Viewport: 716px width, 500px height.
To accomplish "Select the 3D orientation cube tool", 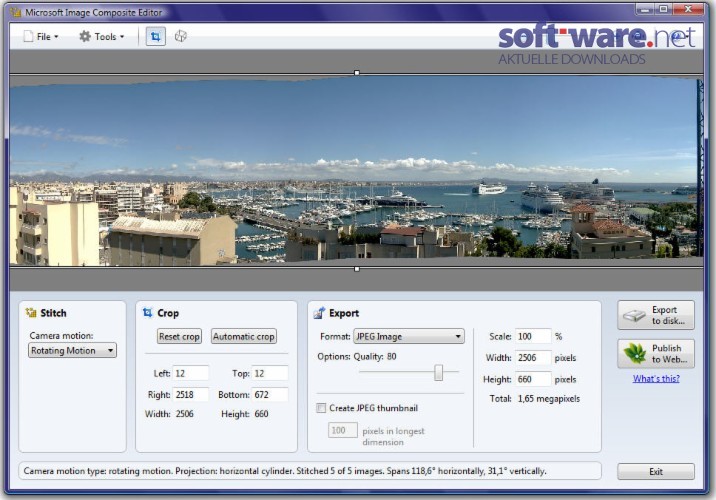I will tap(181, 36).
